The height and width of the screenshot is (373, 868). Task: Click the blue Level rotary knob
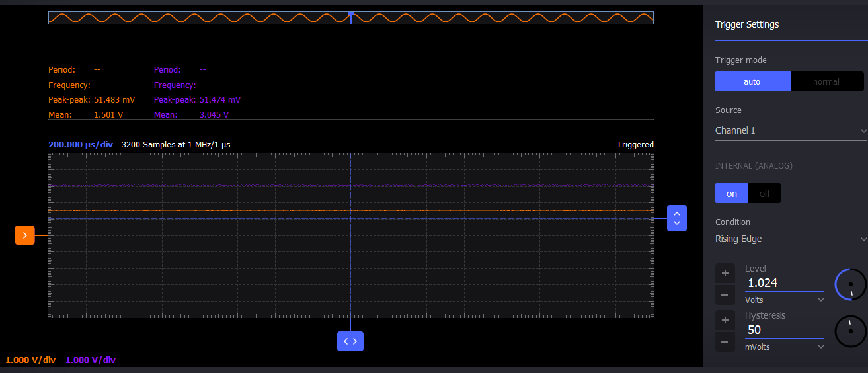pos(850,284)
